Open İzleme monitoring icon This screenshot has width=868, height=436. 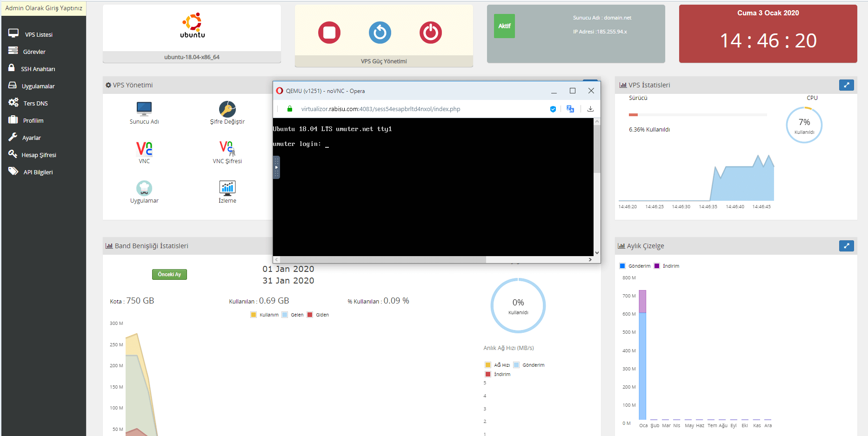coord(227,191)
